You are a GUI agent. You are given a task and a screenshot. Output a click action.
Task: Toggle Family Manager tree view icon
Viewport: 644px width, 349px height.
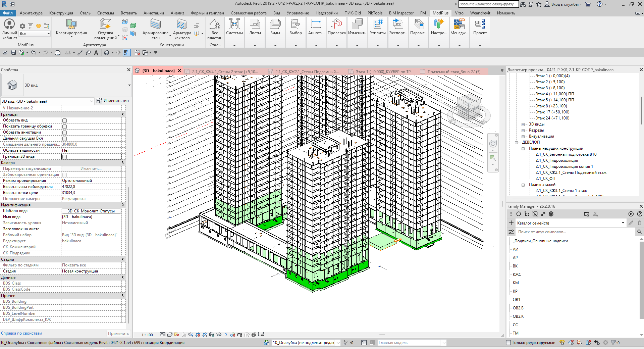tap(527, 214)
